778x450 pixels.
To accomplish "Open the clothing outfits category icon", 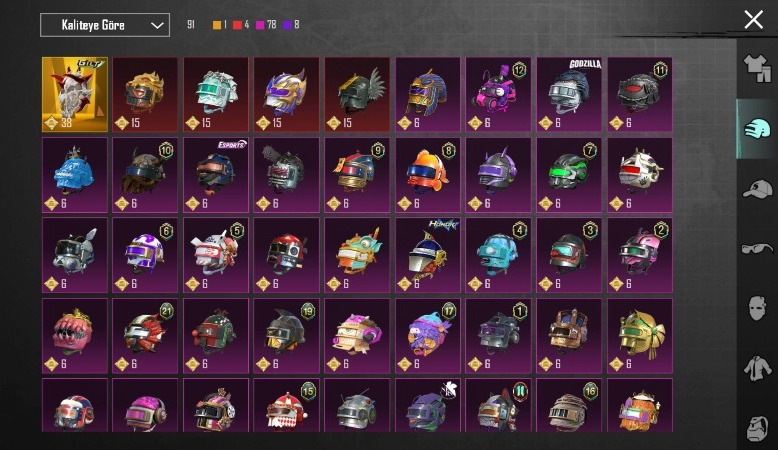I will click(x=757, y=68).
